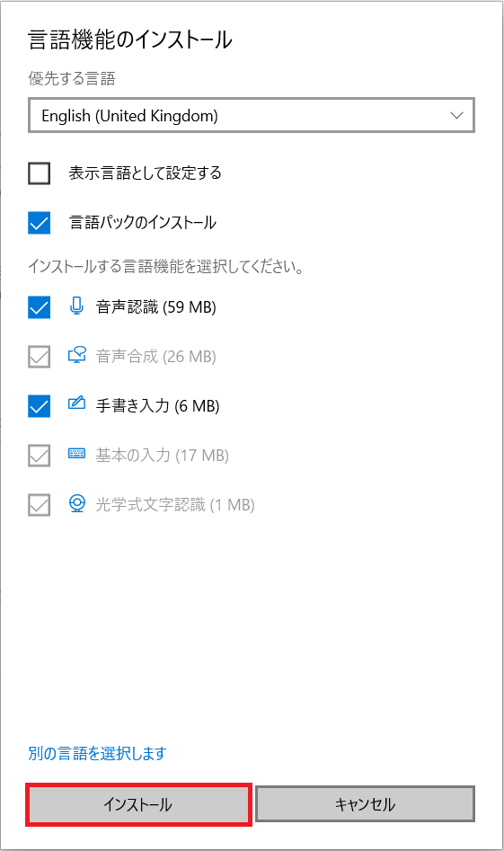Click the microphone icon for 音声認識
This screenshot has height=851, width=504.
click(x=77, y=306)
